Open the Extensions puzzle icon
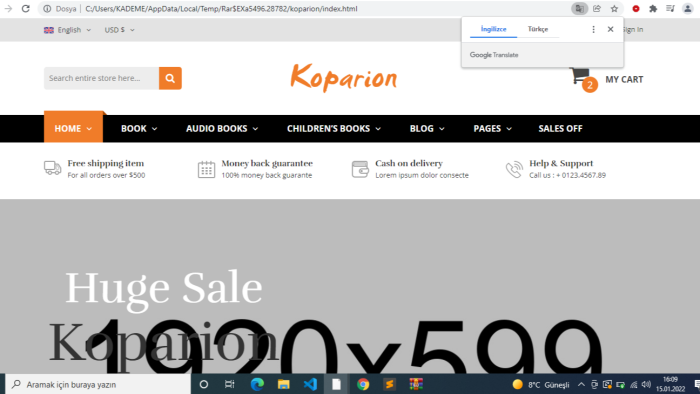The image size is (700, 394). pyautogui.click(x=653, y=8)
